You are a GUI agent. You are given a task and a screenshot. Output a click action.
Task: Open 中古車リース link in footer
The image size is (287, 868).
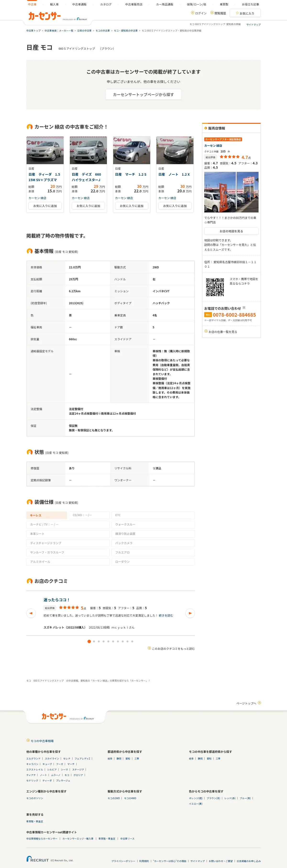tap(127, 839)
